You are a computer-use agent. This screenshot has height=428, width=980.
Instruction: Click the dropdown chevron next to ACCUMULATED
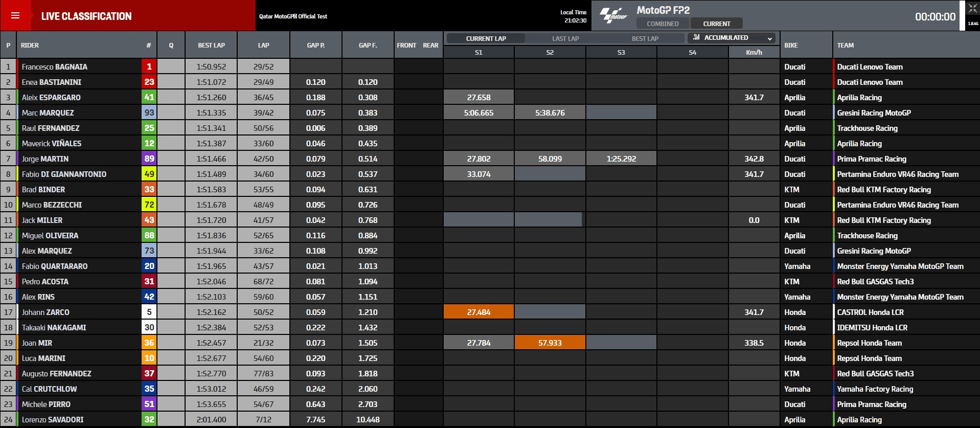(769, 38)
